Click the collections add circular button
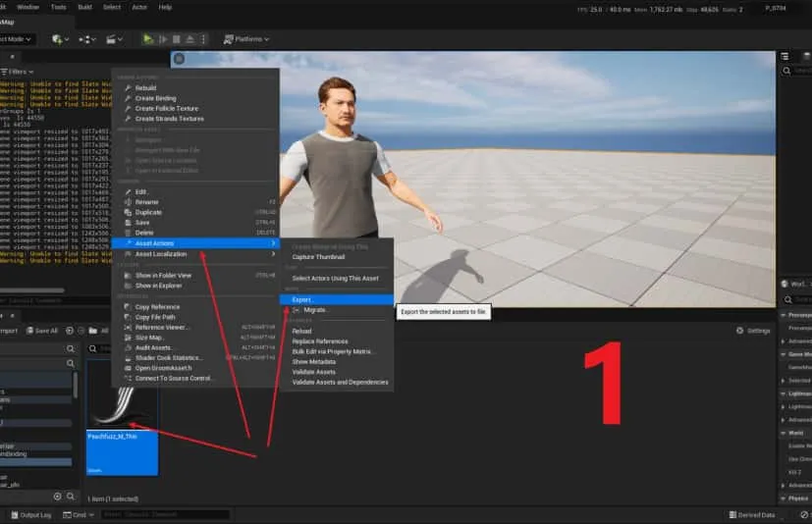The width and height of the screenshot is (812, 524). coord(58,497)
